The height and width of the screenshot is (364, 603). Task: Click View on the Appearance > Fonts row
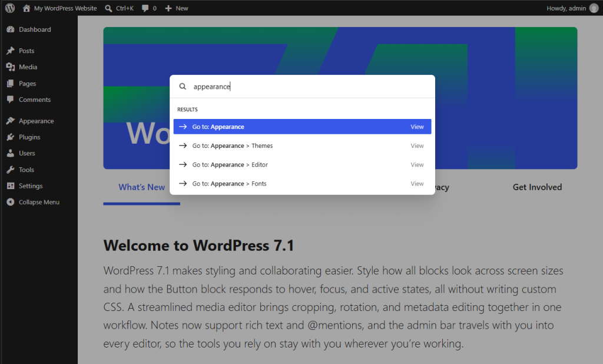coord(417,184)
